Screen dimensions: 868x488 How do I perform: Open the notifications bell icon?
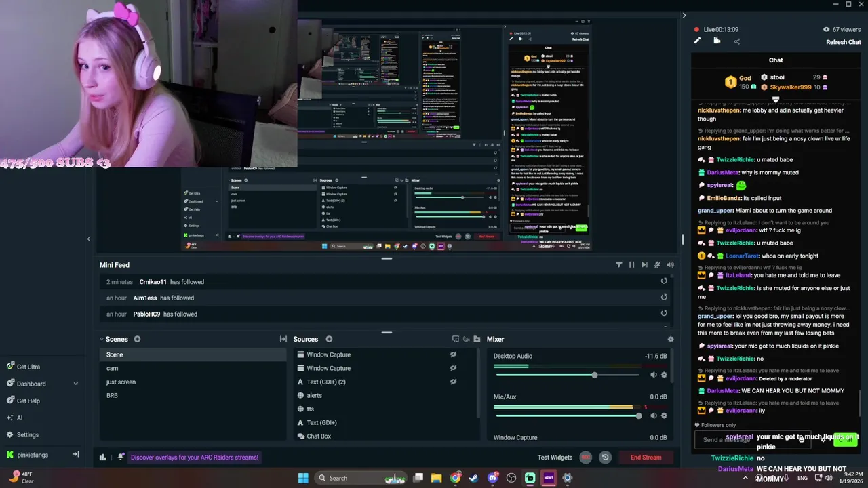click(121, 457)
